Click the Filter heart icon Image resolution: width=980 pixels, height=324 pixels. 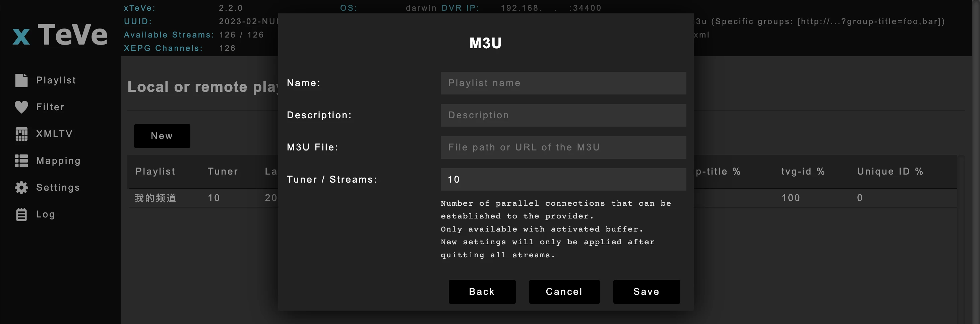pyautogui.click(x=21, y=107)
